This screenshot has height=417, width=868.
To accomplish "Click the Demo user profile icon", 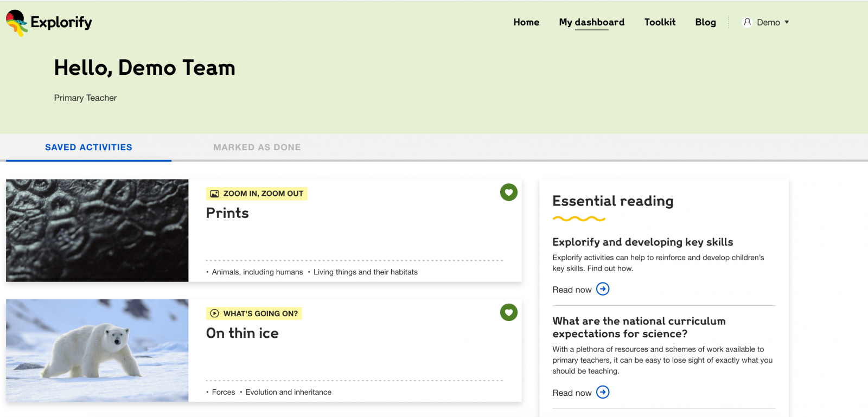I will 747,22.
